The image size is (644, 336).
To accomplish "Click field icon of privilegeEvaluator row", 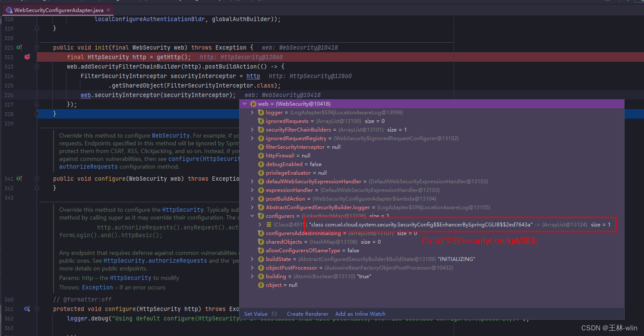I will coord(261,173).
